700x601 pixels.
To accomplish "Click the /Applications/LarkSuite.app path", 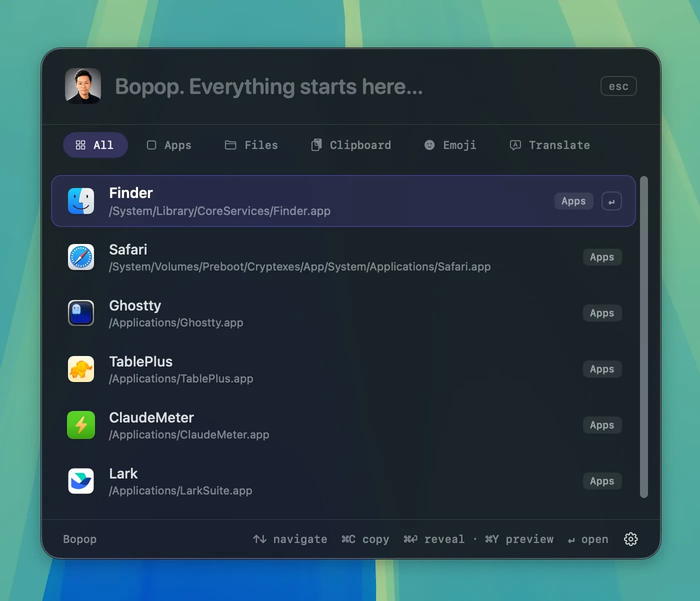I will [x=180, y=491].
